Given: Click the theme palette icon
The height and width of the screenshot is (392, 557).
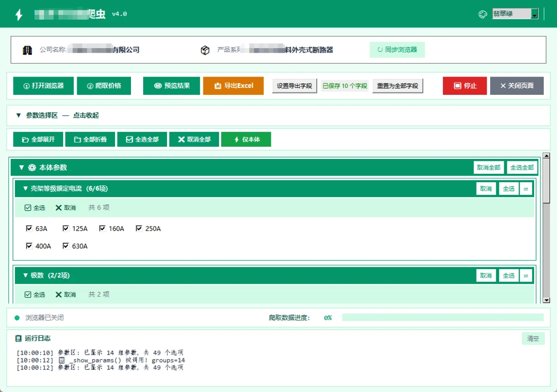Looking at the screenshot, I should (482, 14).
